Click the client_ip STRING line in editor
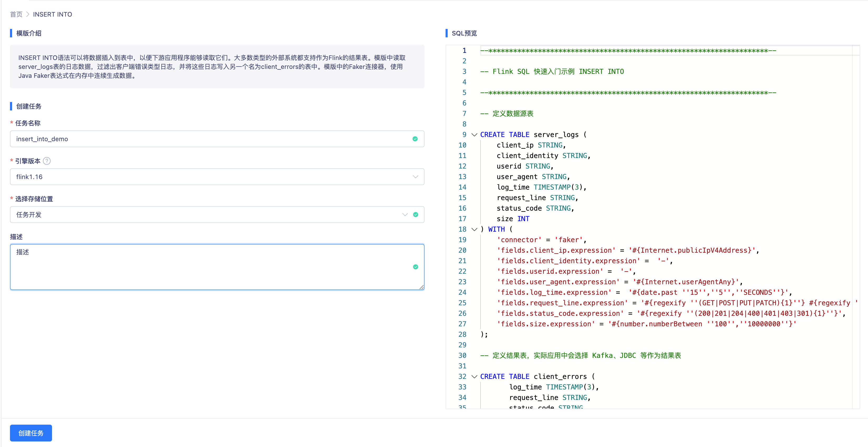 [531, 145]
